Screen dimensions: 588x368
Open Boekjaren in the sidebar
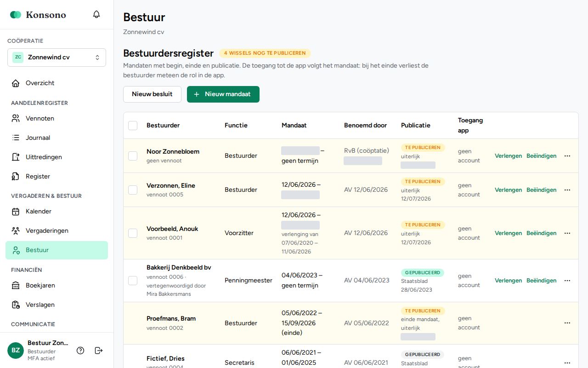tap(57, 286)
